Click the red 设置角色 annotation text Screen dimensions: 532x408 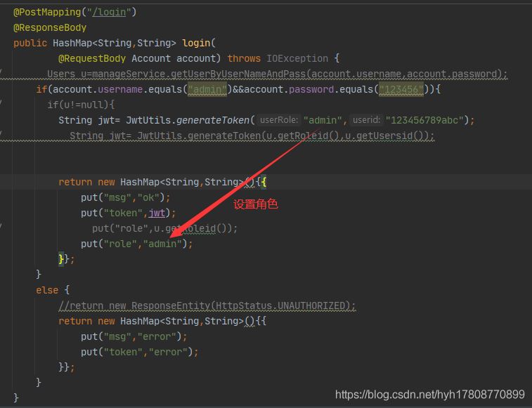pyautogui.click(x=256, y=204)
